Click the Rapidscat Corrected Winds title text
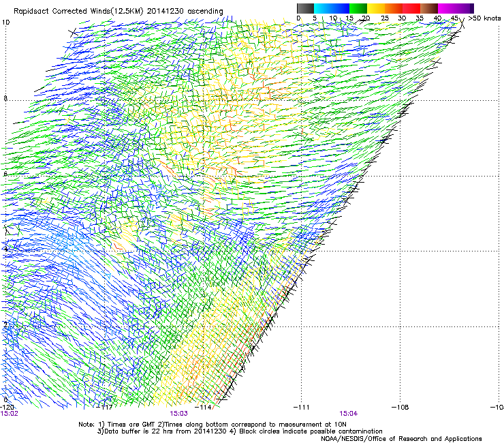The height and width of the screenshot is (443, 504). (119, 12)
